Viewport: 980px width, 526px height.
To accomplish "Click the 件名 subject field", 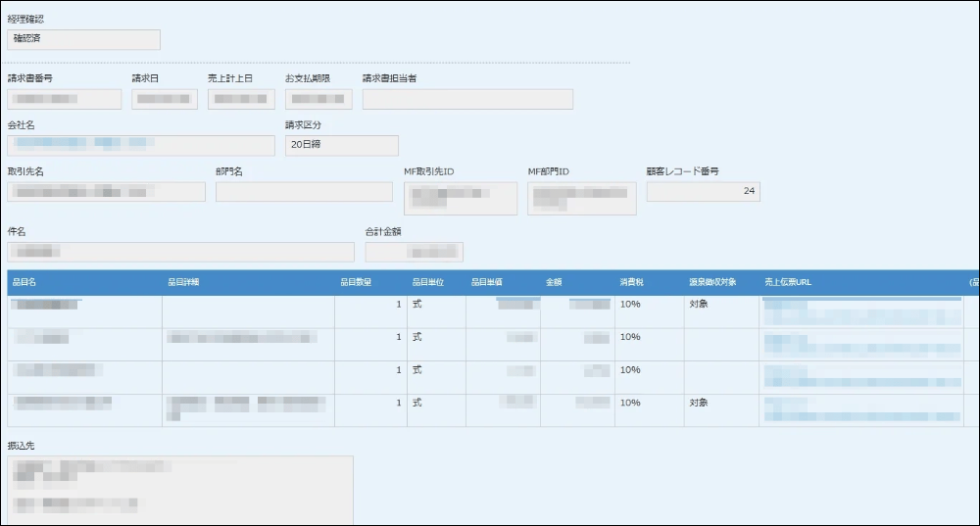I will 180,252.
